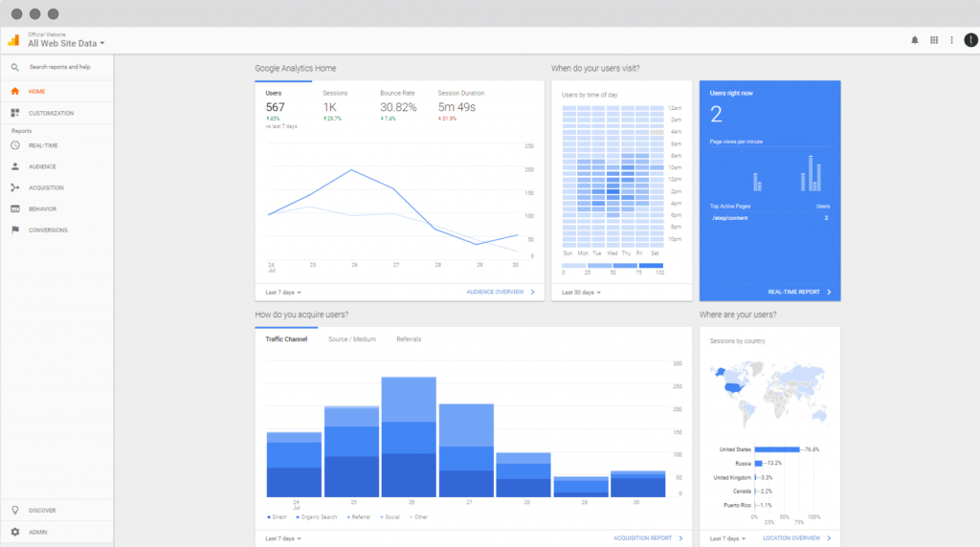Click the Discover lightbulb icon
The width and height of the screenshot is (980, 547).
pos(15,510)
